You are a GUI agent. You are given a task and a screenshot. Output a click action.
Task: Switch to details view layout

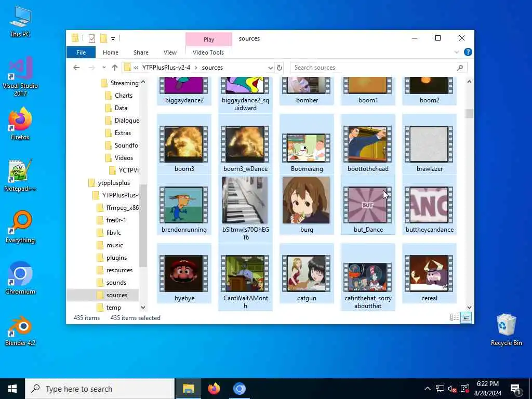(x=454, y=317)
